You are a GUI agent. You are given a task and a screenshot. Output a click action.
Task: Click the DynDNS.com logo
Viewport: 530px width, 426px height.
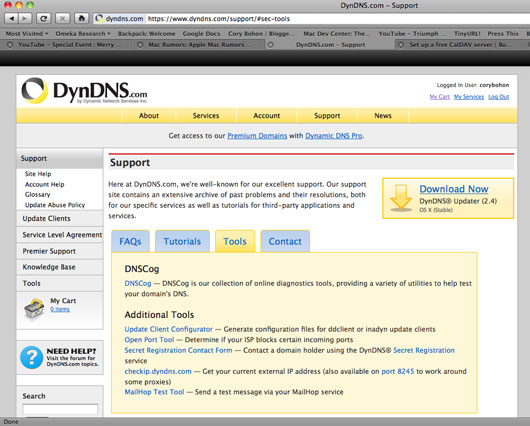(x=85, y=91)
